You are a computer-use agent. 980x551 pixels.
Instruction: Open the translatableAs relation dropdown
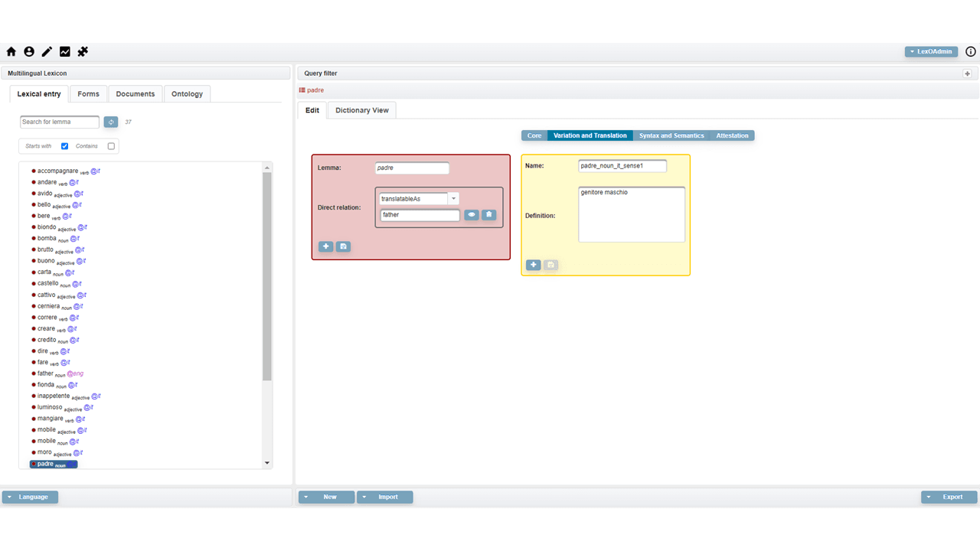[x=453, y=199]
